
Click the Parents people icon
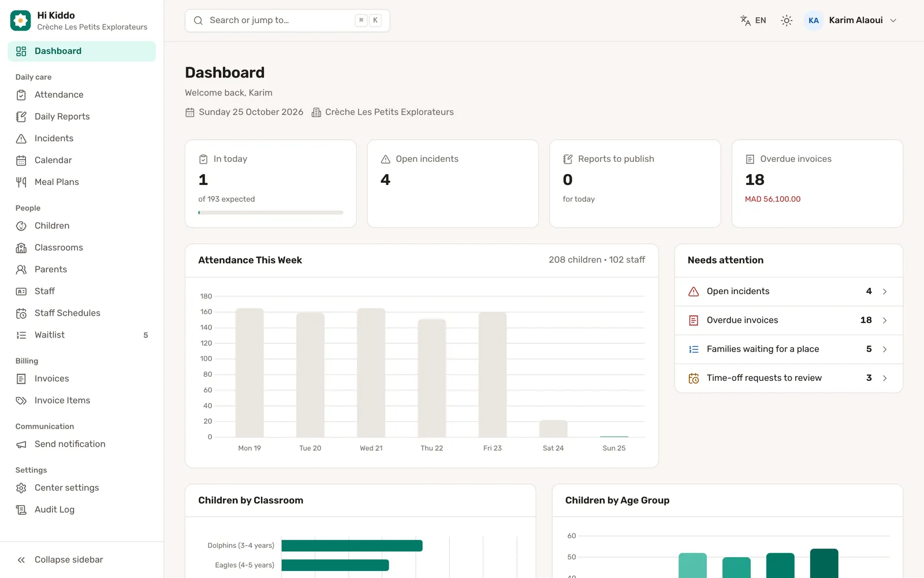coord(21,269)
